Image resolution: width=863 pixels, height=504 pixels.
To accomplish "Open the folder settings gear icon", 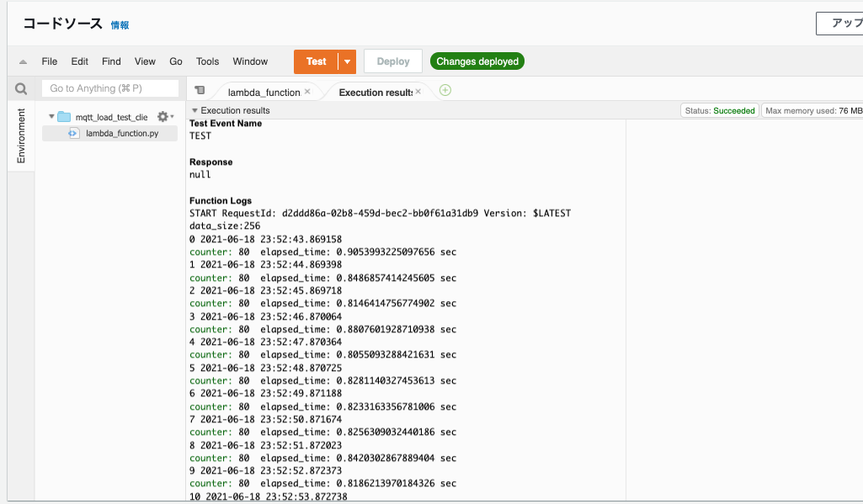I will (x=163, y=116).
